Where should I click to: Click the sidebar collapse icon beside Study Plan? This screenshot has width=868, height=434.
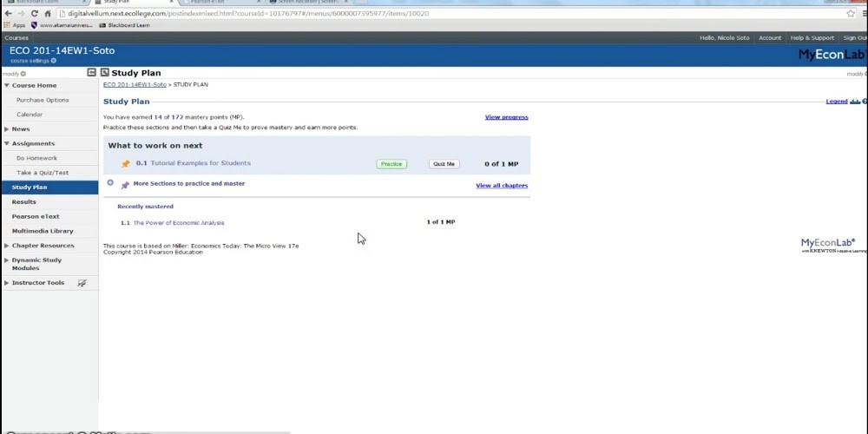pos(92,73)
